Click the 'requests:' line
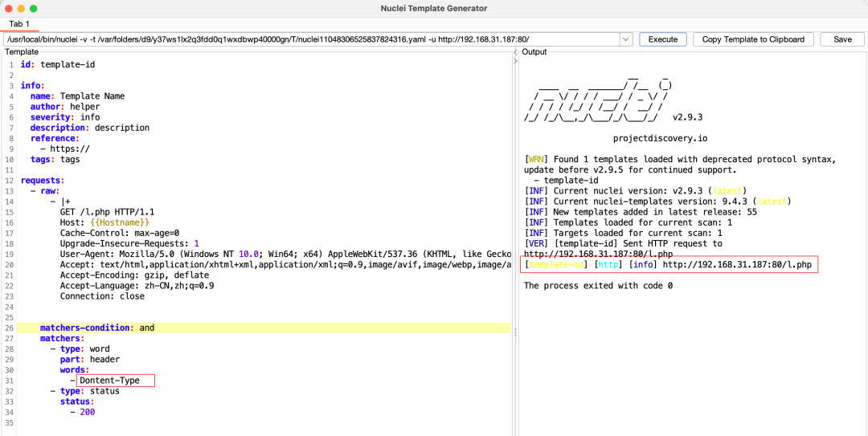 tap(43, 181)
